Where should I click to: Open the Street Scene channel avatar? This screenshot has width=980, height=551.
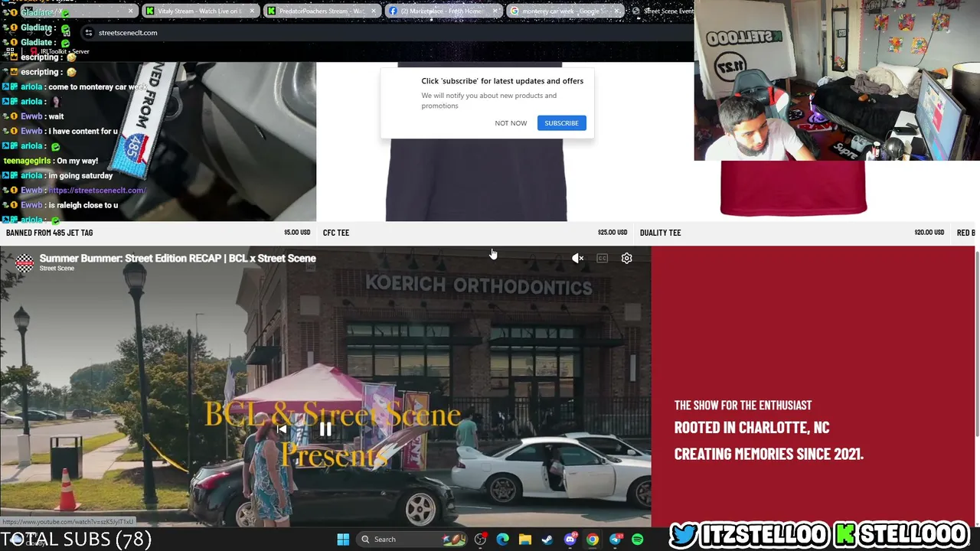[24, 262]
